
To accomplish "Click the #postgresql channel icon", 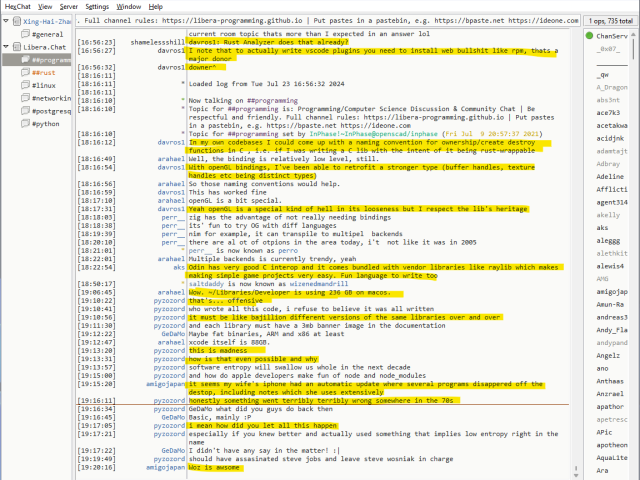I will 24,112.
